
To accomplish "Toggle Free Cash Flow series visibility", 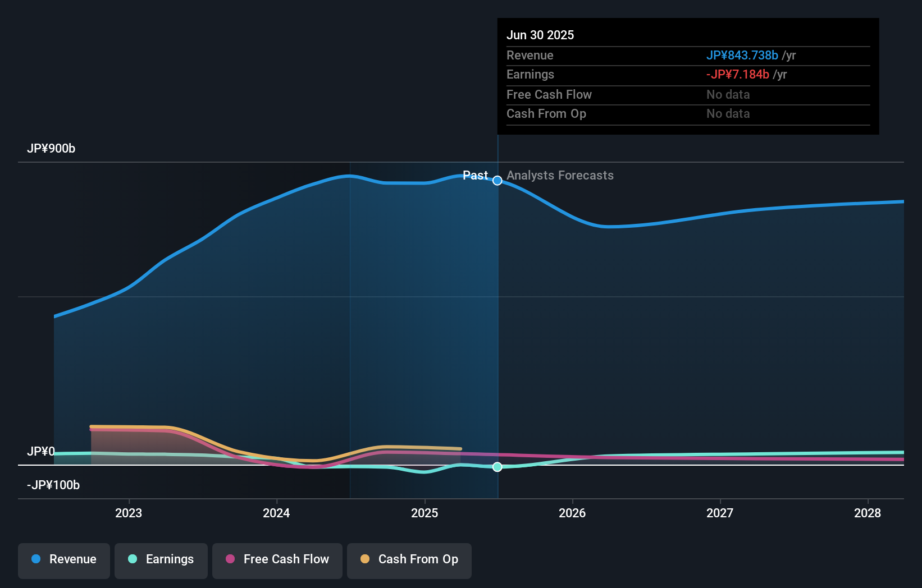I will click(277, 560).
